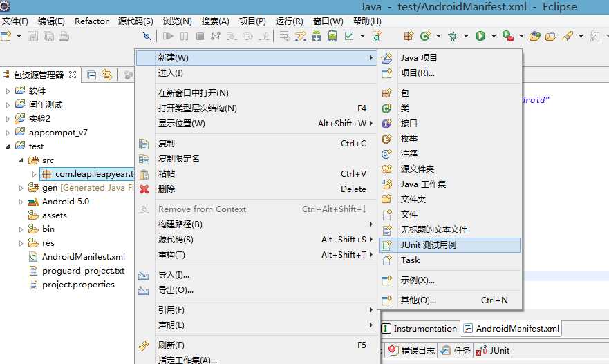Open the 帮助(H) menu
Screen dimensions: 609x364
367,21
